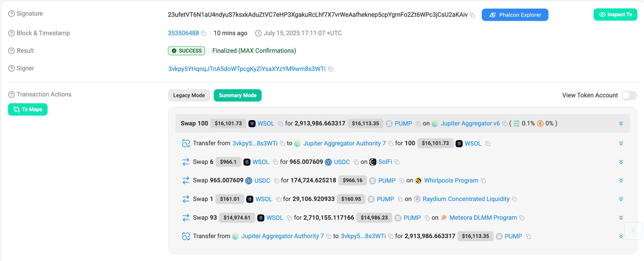
Task: Copy WSOL address in first transfer row
Action: coord(488,144)
